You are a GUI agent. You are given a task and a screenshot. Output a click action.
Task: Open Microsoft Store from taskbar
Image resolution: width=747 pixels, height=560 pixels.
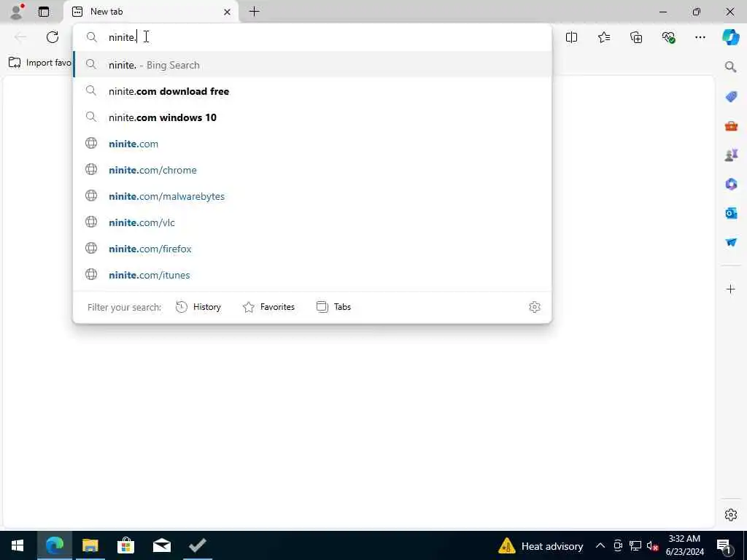tap(125, 545)
